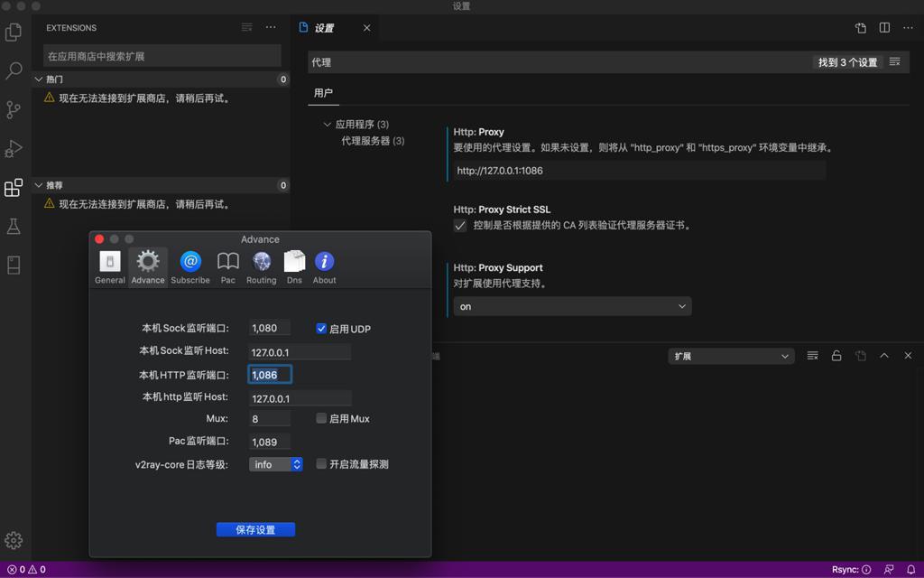Clear the settings search input icon
Viewport: 924px width, 578px height.
pos(894,62)
